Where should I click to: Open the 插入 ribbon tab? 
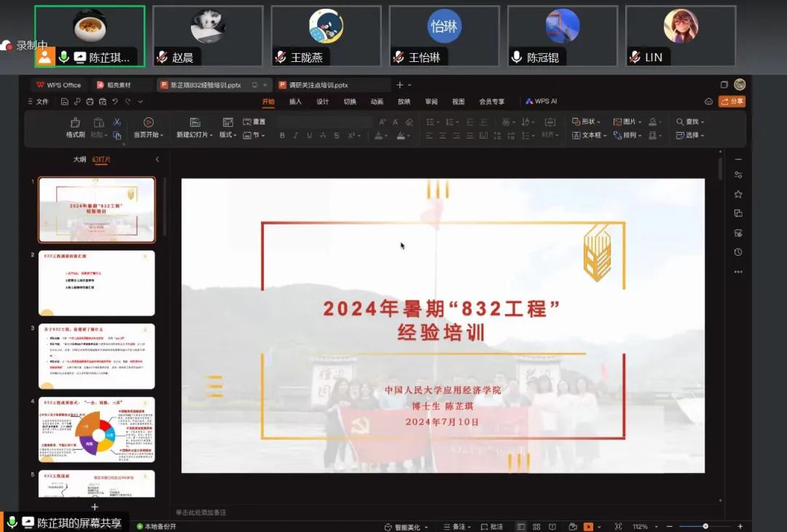click(295, 102)
